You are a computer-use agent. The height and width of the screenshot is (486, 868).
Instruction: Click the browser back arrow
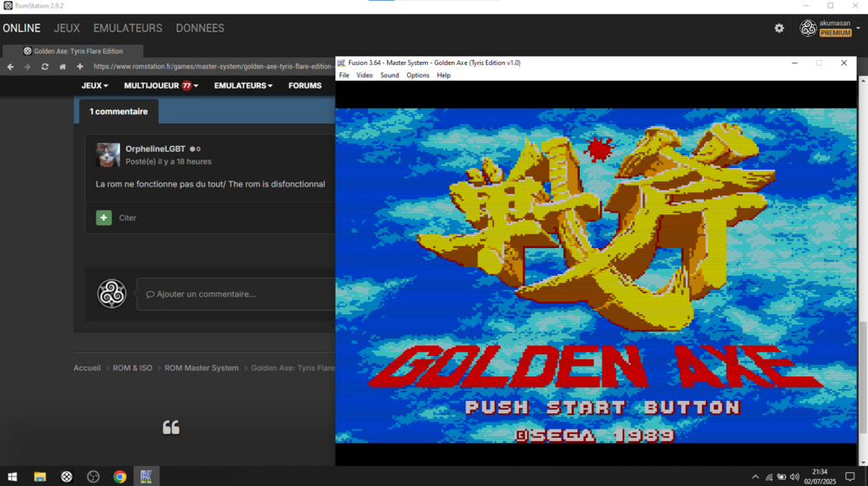[10, 67]
